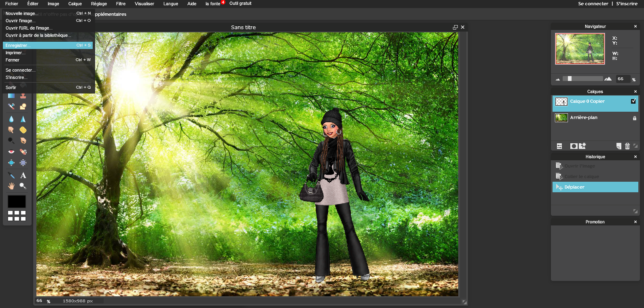Viewport: 644px width, 308px height.
Task: Delete layer with trash icon
Action: click(x=627, y=146)
